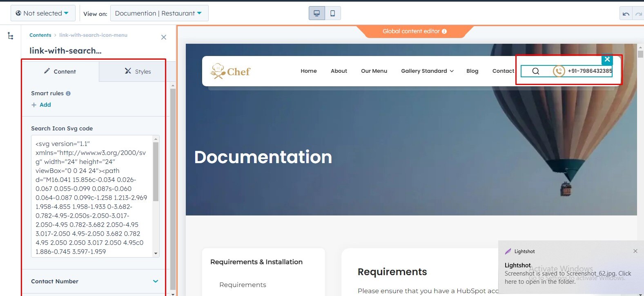This screenshot has width=644, height=296.
Task: Switch to the Styles tab
Action: click(138, 72)
